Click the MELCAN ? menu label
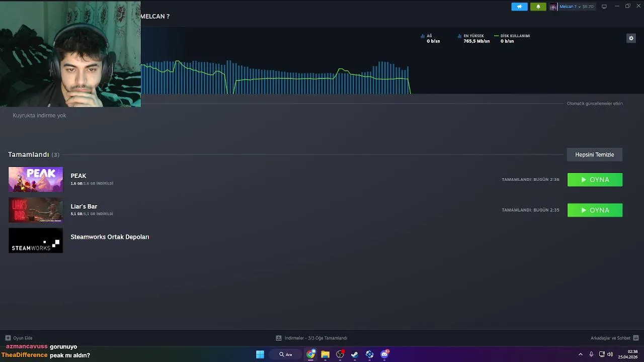 click(155, 16)
